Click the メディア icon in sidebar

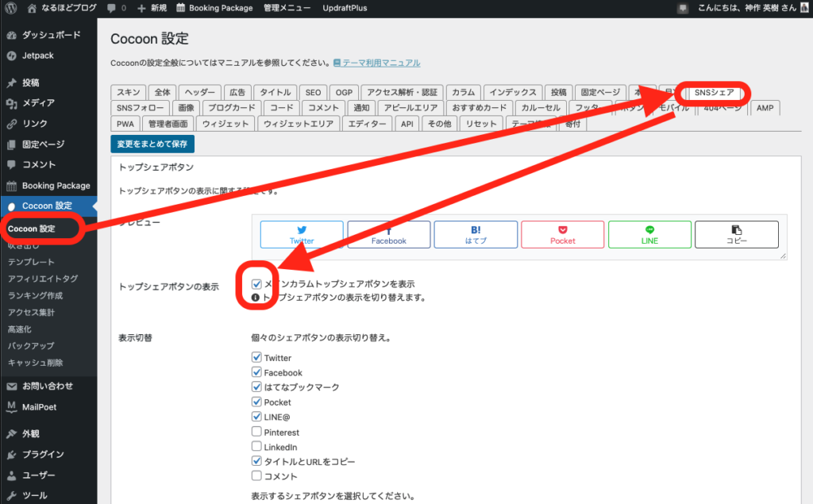tap(11, 103)
